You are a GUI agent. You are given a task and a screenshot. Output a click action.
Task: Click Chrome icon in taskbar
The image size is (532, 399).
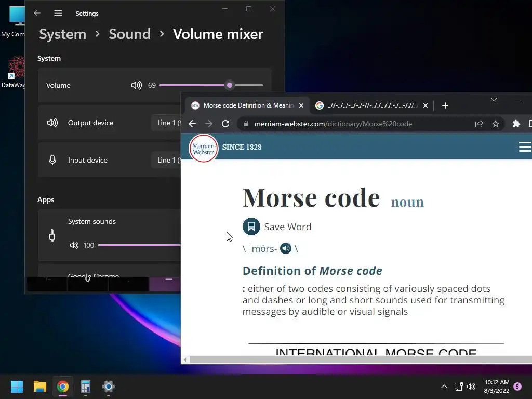63,387
